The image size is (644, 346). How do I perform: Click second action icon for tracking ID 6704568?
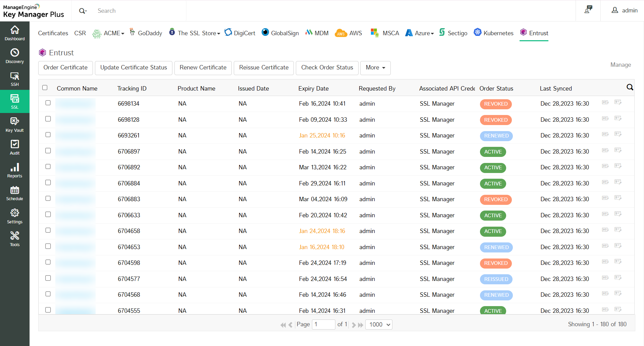point(618,294)
